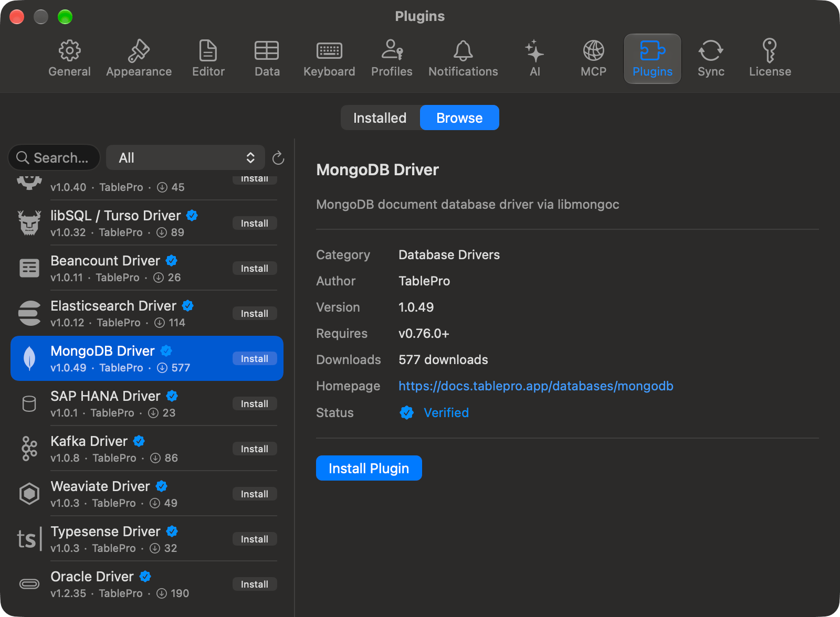Open Appearance settings tab
The image size is (840, 617).
tap(139, 59)
